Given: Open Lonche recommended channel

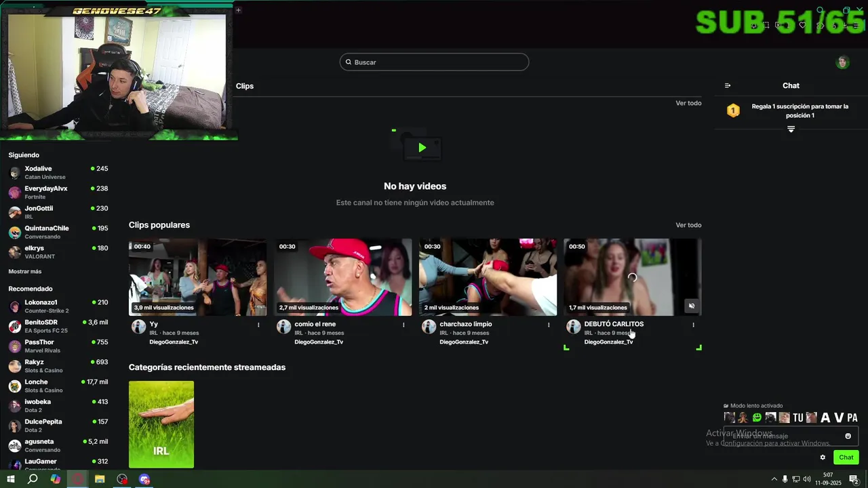Looking at the screenshot, I should tap(58, 386).
